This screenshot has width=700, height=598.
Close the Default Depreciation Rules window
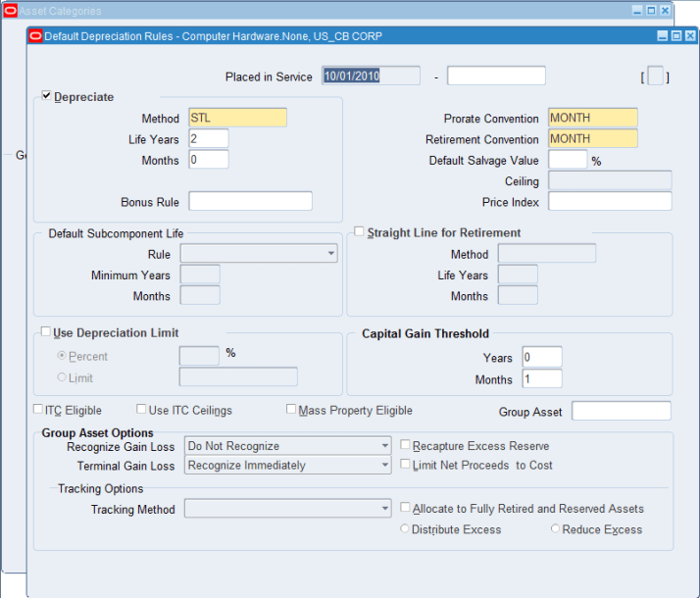point(689,36)
